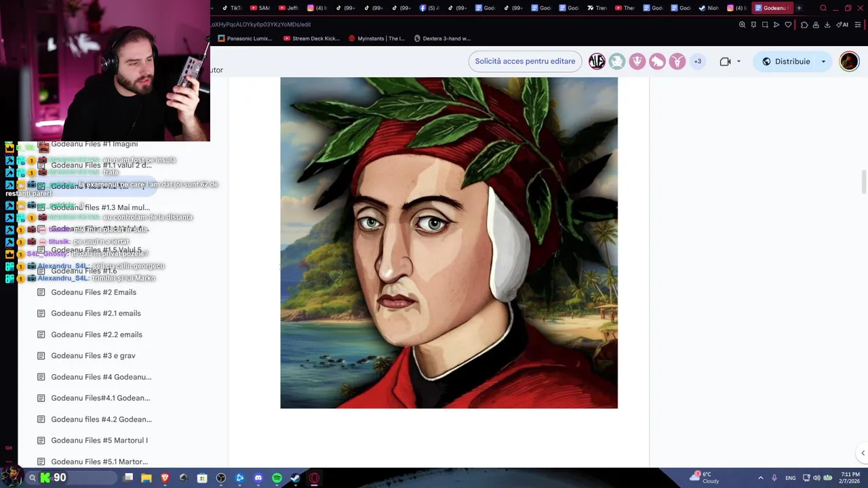
Task: Open Discord from the taskbar
Action: click(x=258, y=478)
